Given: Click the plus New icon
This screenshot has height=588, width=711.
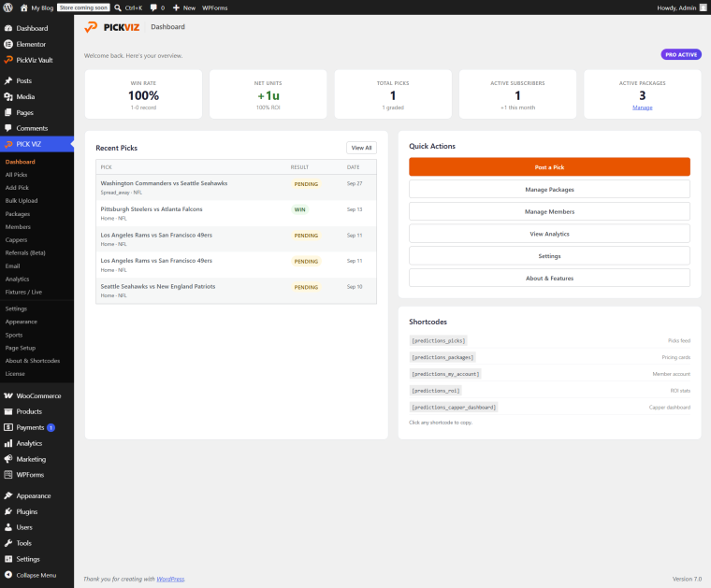Looking at the screenshot, I should tap(177, 7).
